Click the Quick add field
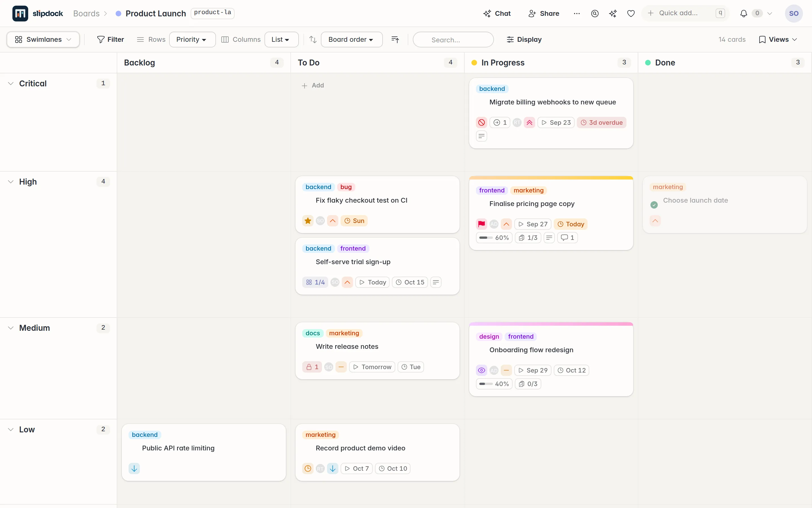812x508 pixels. pos(685,13)
